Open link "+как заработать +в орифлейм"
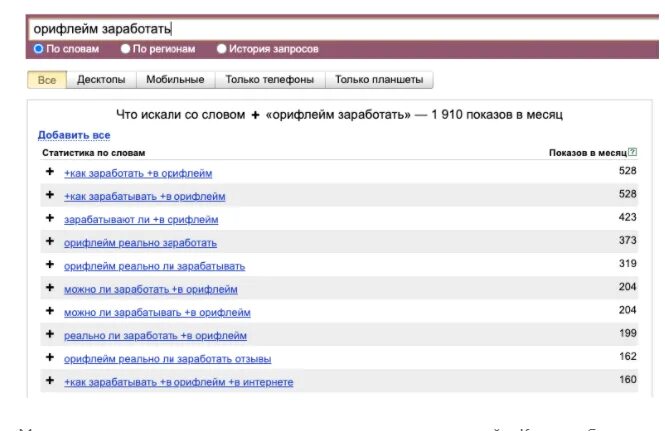The image size is (665, 431). pos(138,173)
